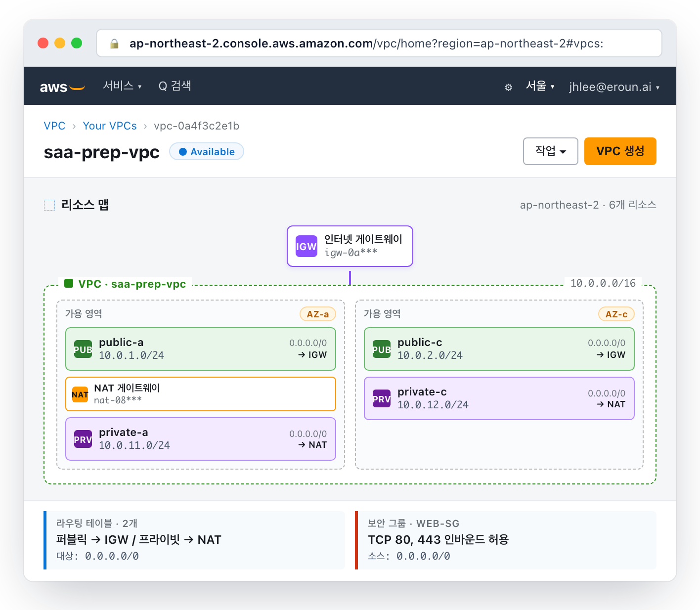
Task: Select the private-c subnet card
Action: click(x=499, y=398)
